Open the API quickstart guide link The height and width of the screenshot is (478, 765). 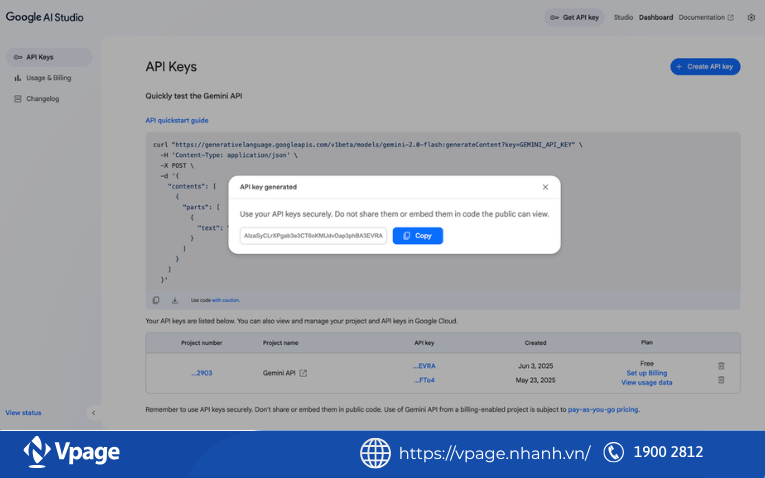177,120
